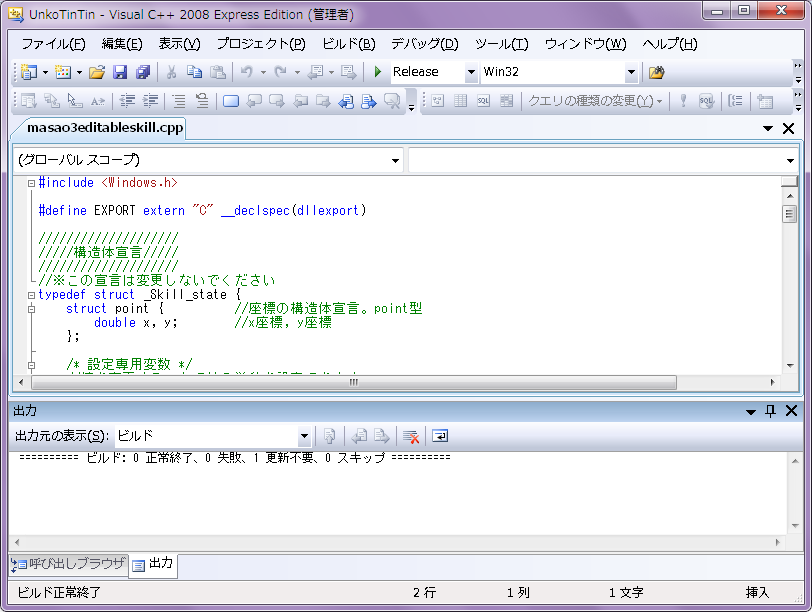Click the Show SQL Pane icon

point(483,101)
